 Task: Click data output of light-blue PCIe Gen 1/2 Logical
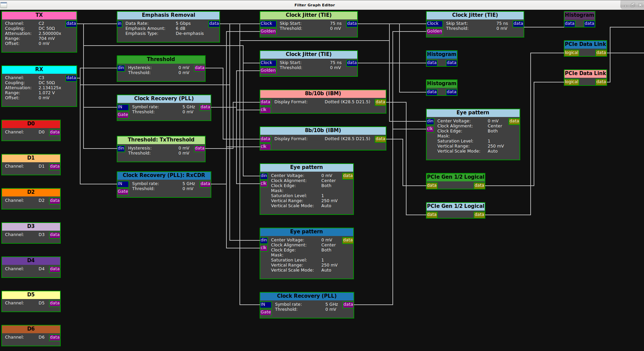point(479,215)
